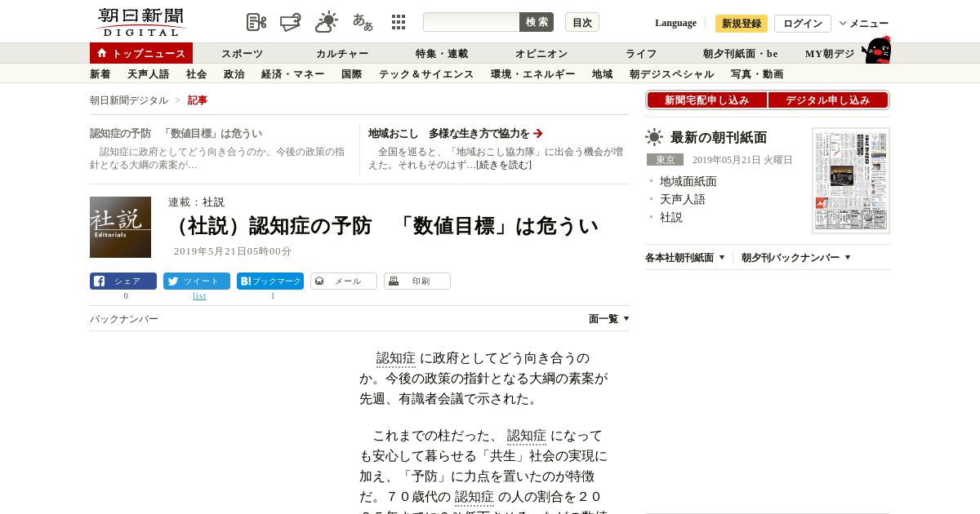980x514 pixels.
Task: Click the 社説 Editorials thumbnail
Action: point(120,227)
